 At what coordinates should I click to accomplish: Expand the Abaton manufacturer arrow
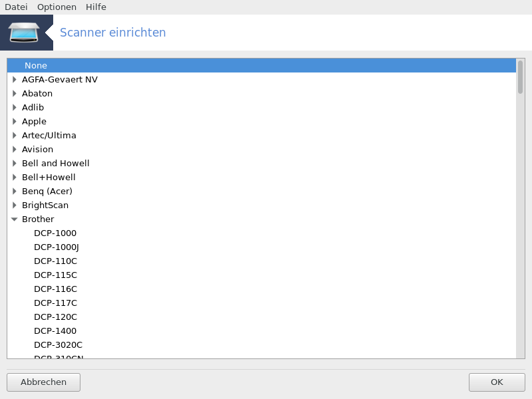coord(14,93)
